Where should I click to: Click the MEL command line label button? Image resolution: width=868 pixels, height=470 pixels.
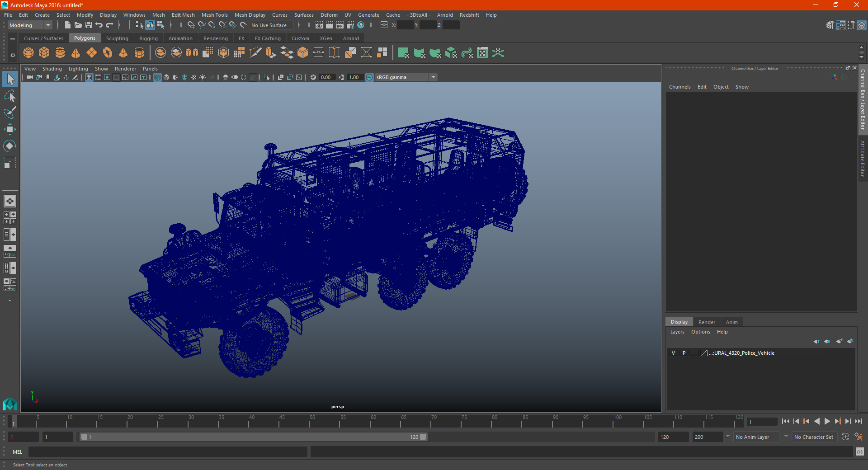pyautogui.click(x=18, y=451)
